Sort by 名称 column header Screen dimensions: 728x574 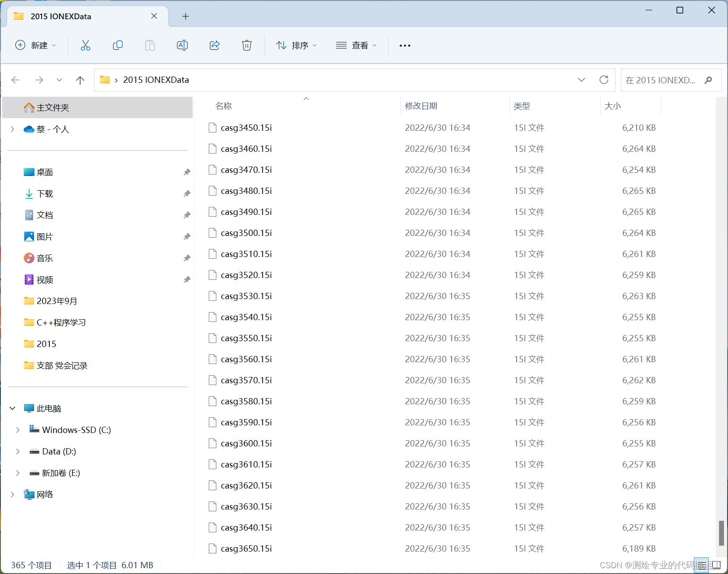[224, 106]
